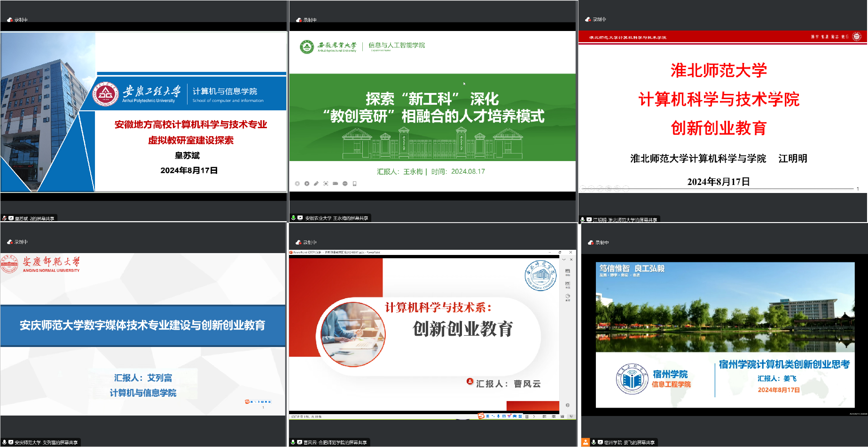The image size is (868, 447).
Task: Open Sogou toolbox grid menu
Action: 520,416
